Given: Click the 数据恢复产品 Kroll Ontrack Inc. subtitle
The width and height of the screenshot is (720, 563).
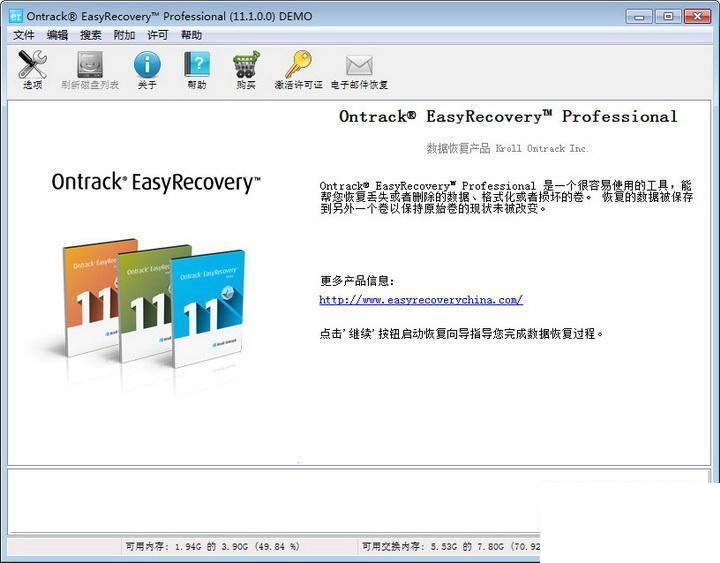Looking at the screenshot, I should coord(507,148).
